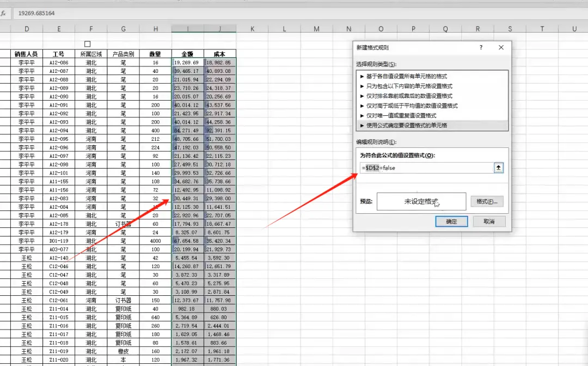Open the 格式(F)... button

(x=487, y=202)
